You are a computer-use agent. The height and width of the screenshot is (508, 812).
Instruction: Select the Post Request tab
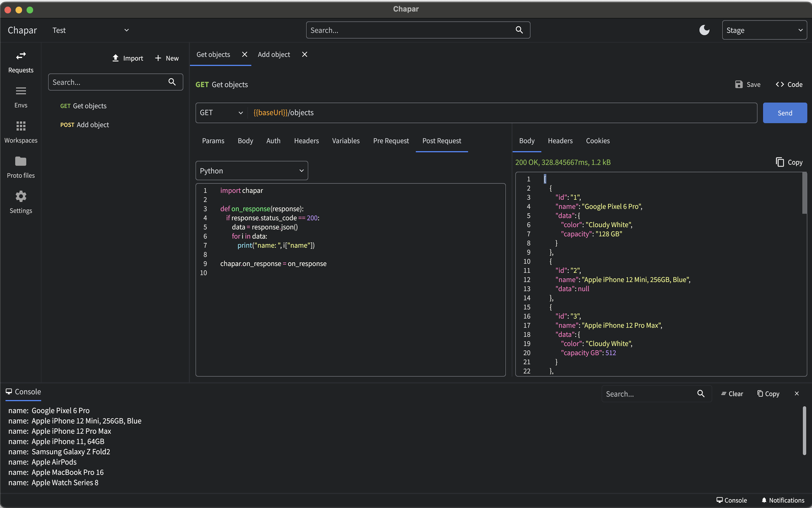pyautogui.click(x=442, y=141)
